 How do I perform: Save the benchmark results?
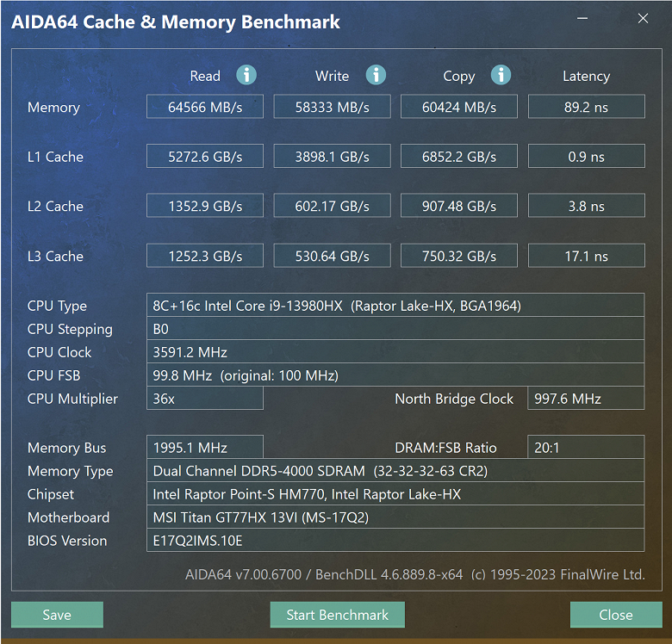pyautogui.click(x=57, y=615)
